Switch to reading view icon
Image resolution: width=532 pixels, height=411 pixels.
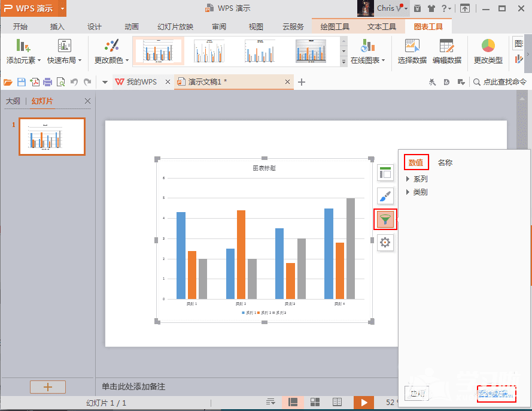(338, 402)
